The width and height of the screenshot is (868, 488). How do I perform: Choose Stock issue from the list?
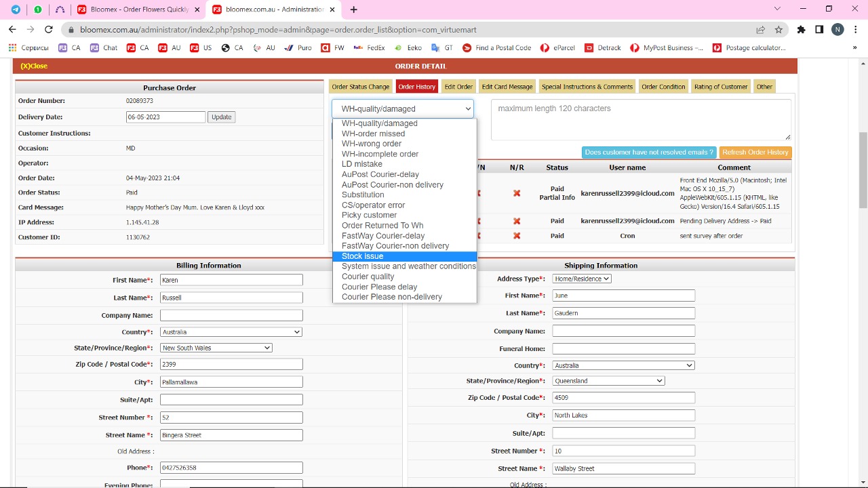tap(405, 256)
